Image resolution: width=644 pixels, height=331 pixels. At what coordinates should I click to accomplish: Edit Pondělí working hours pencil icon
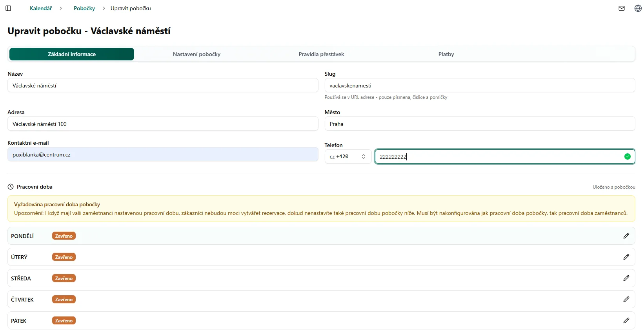[626, 236]
